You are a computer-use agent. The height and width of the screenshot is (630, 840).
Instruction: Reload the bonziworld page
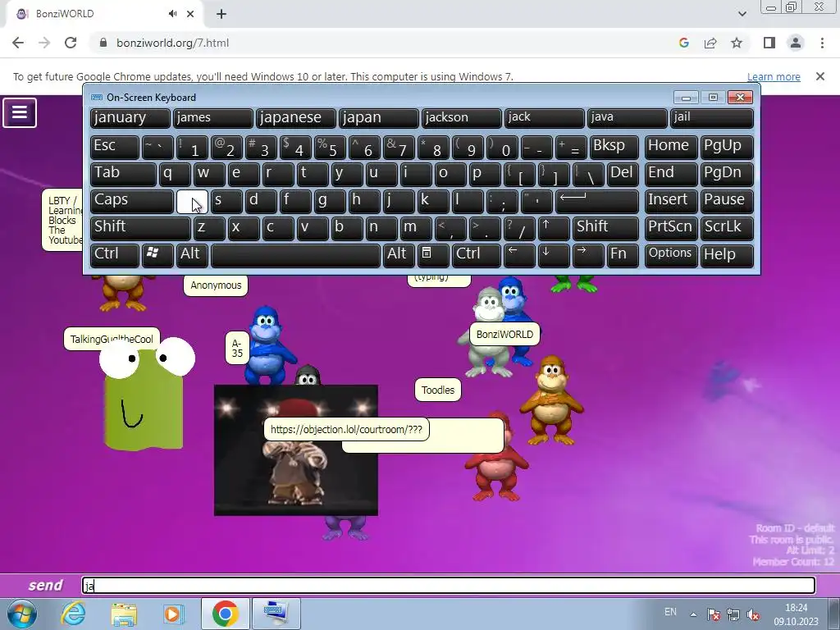pyautogui.click(x=71, y=43)
